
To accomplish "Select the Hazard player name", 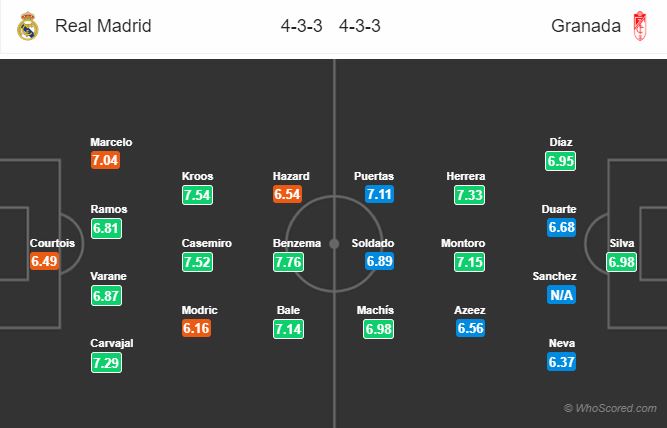I will [x=291, y=176].
